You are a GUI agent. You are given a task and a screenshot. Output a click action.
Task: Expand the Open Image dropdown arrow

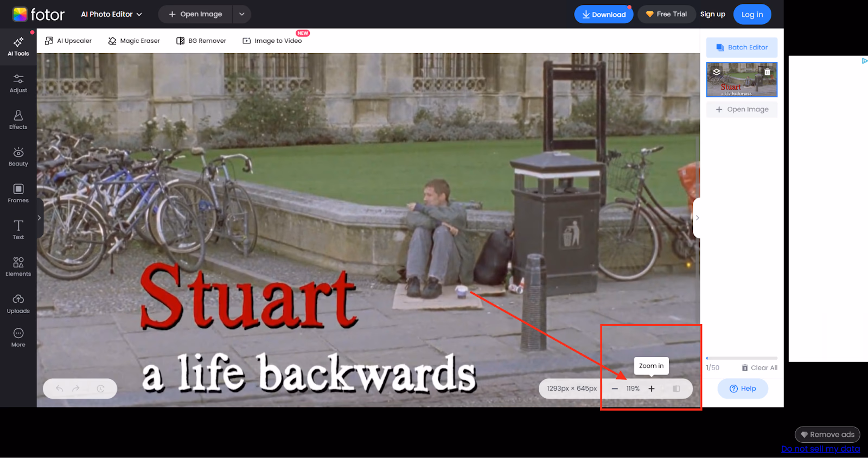click(242, 14)
